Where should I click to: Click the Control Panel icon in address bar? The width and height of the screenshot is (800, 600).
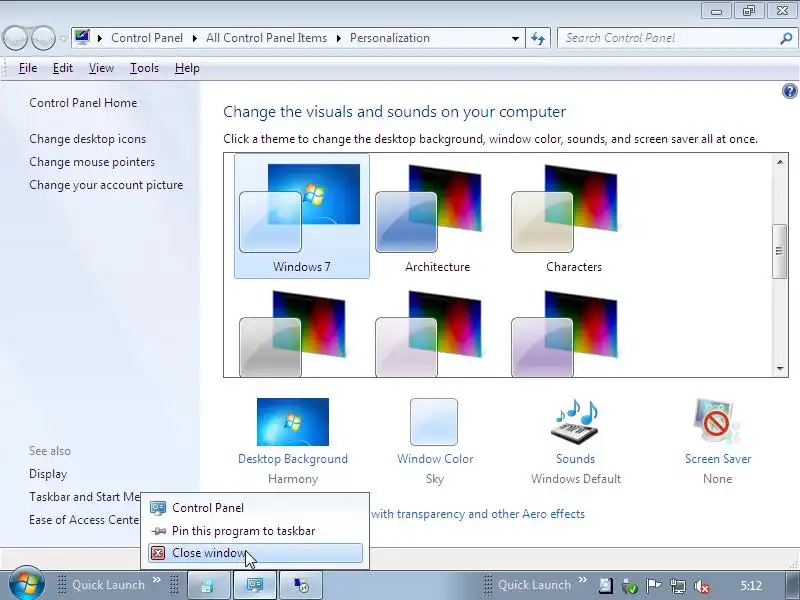(x=82, y=38)
